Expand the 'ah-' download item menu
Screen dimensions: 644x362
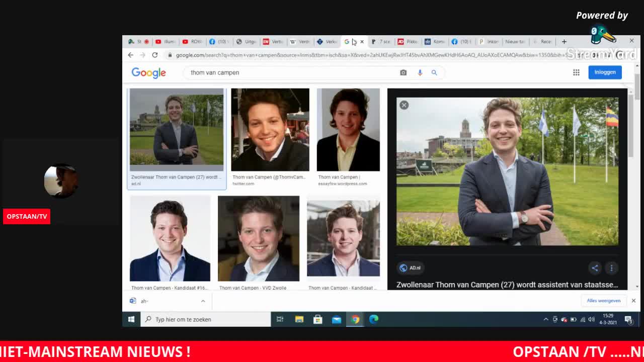[203, 301]
